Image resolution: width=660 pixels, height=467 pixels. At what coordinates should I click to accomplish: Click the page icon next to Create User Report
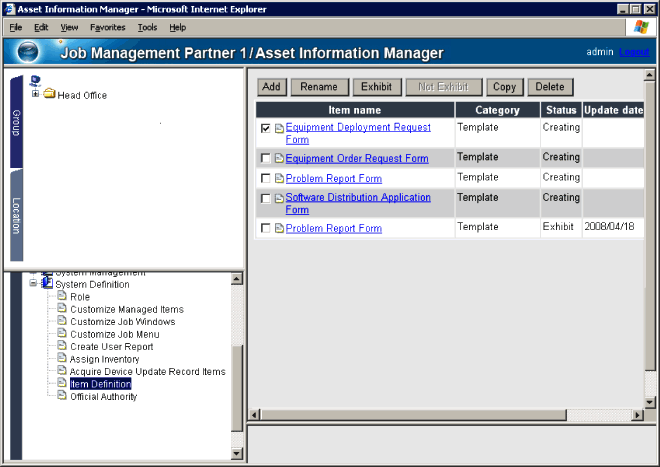pyautogui.click(x=62, y=345)
